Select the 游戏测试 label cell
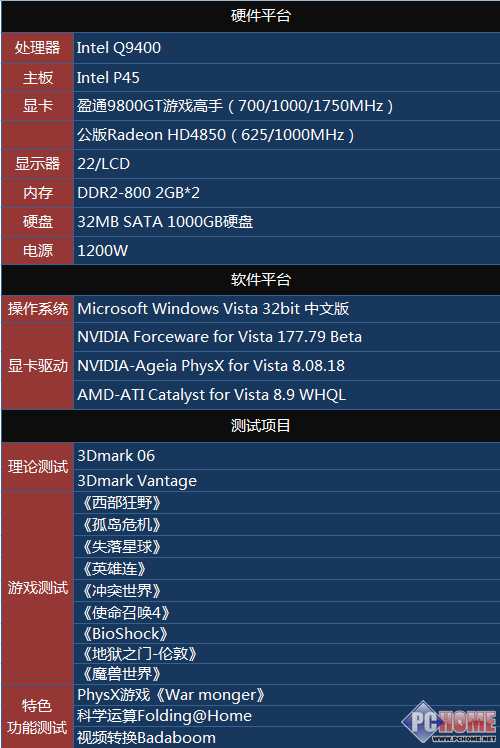The image size is (500, 748). (38, 588)
